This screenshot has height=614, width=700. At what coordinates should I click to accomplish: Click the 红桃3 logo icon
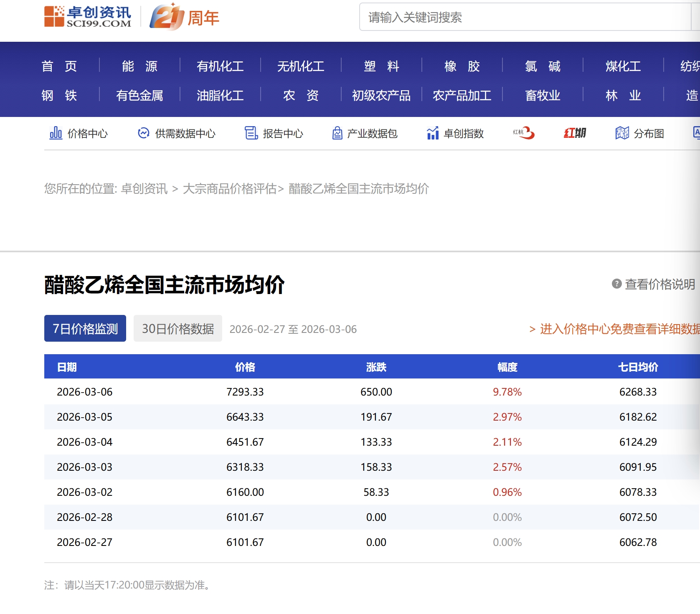coord(524,133)
